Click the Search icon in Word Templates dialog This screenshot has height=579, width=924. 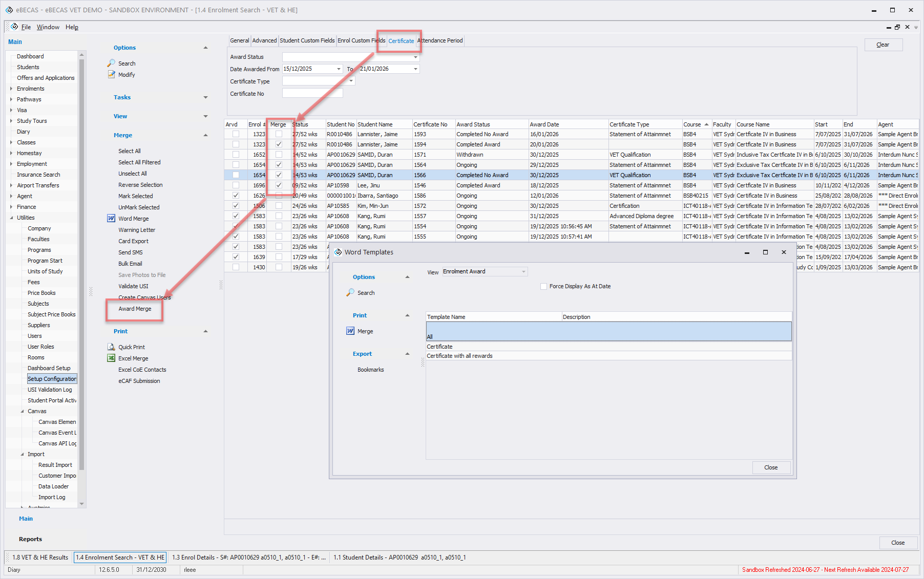pyautogui.click(x=350, y=293)
